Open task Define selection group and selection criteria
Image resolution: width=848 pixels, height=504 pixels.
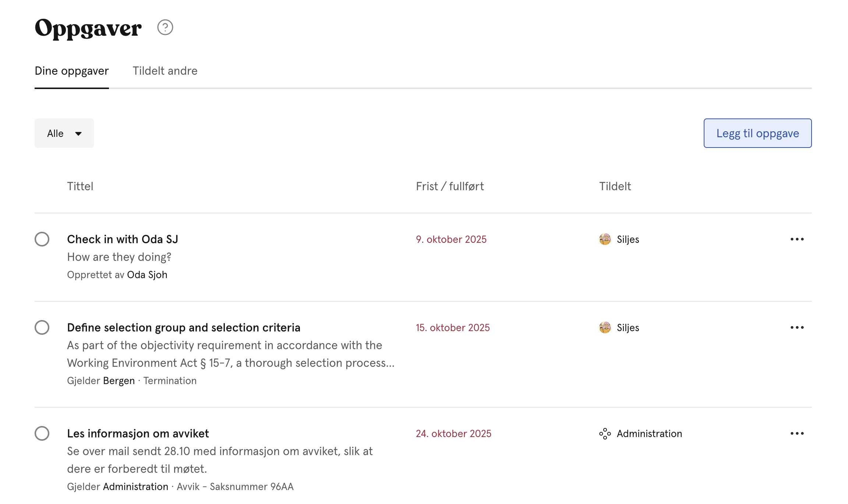pos(184,327)
